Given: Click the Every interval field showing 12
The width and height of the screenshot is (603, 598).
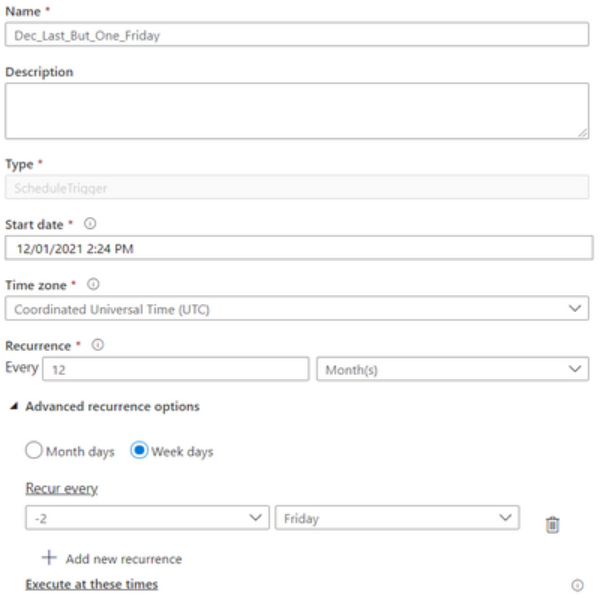Looking at the screenshot, I should [x=176, y=369].
